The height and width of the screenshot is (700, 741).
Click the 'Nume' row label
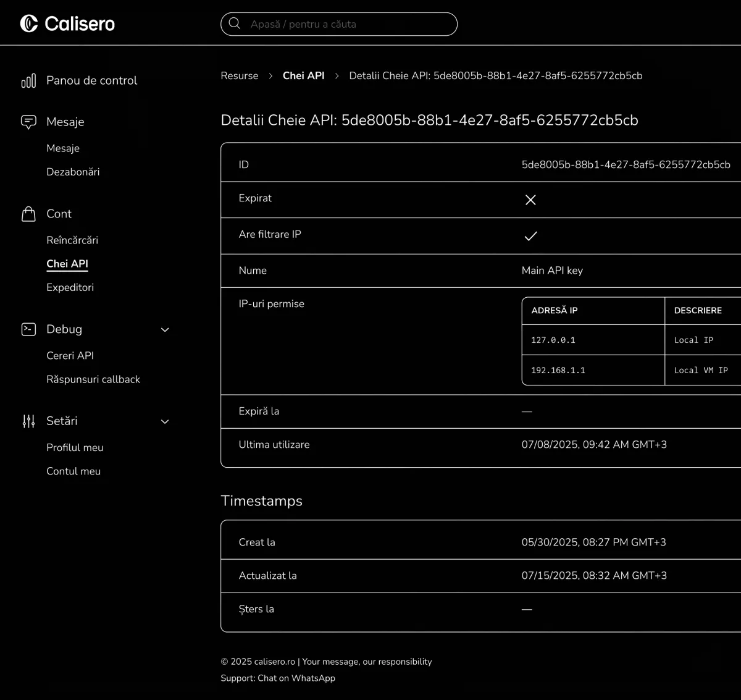tap(253, 271)
